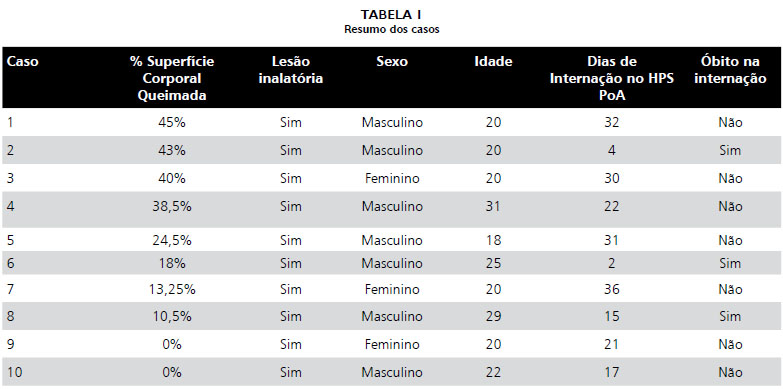This screenshot has height=389, width=783.
Task: Click the Caso column header
Action: coord(22,62)
